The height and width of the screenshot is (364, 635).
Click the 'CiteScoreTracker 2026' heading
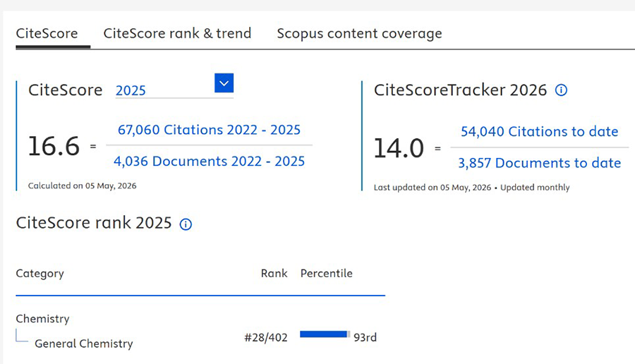[x=460, y=90]
